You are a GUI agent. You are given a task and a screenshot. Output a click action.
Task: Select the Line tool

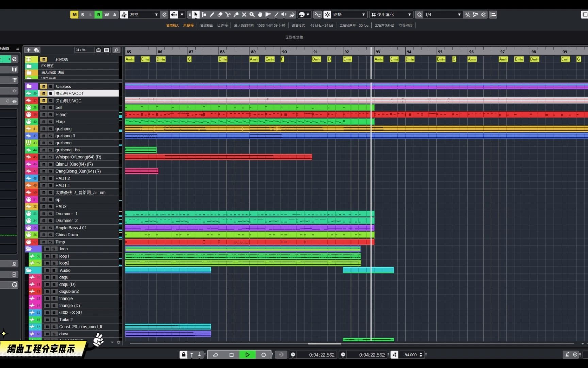tap(276, 15)
